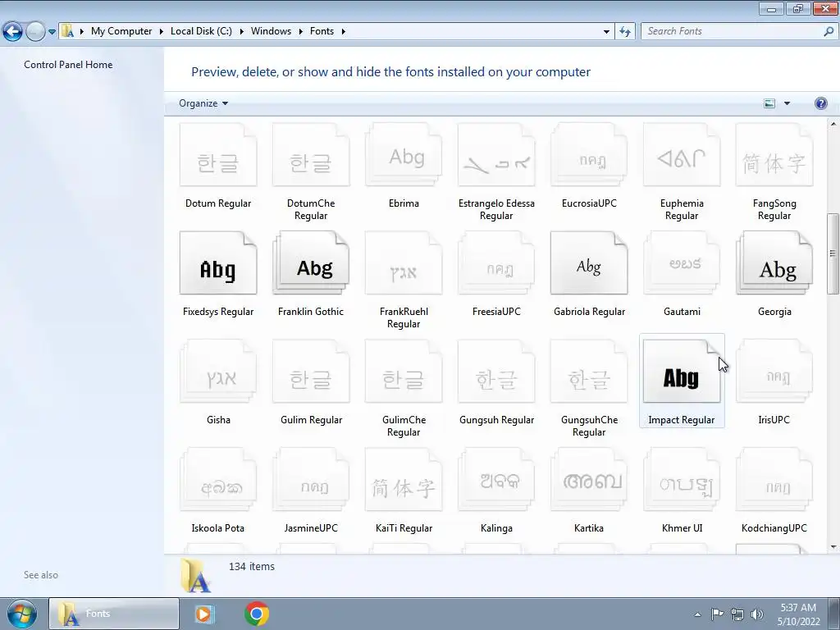The height and width of the screenshot is (630, 840).
Task: Click the Gungsuh Regular font icon
Action: 496,372
